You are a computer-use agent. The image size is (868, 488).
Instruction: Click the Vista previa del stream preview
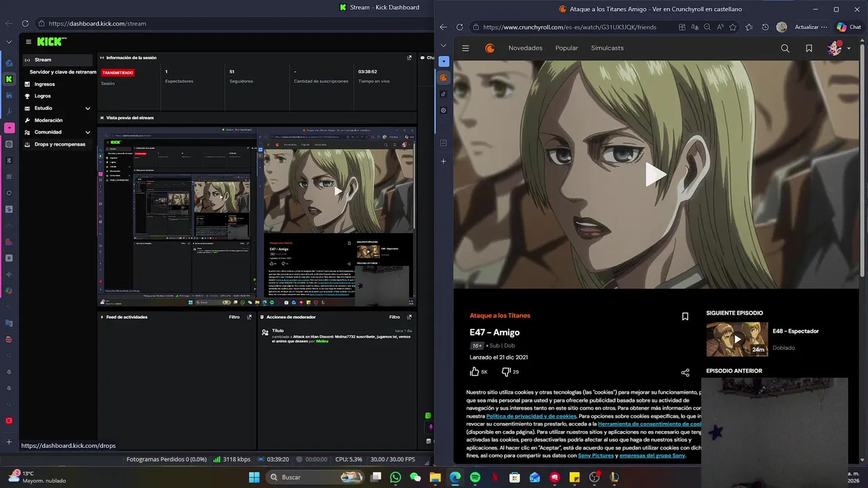click(257, 216)
